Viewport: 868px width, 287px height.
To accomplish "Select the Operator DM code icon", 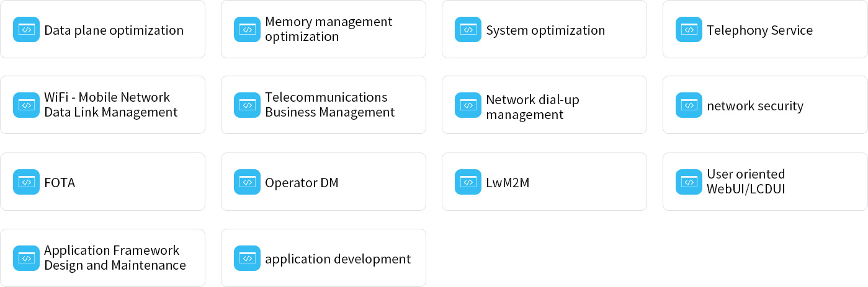I will (247, 182).
